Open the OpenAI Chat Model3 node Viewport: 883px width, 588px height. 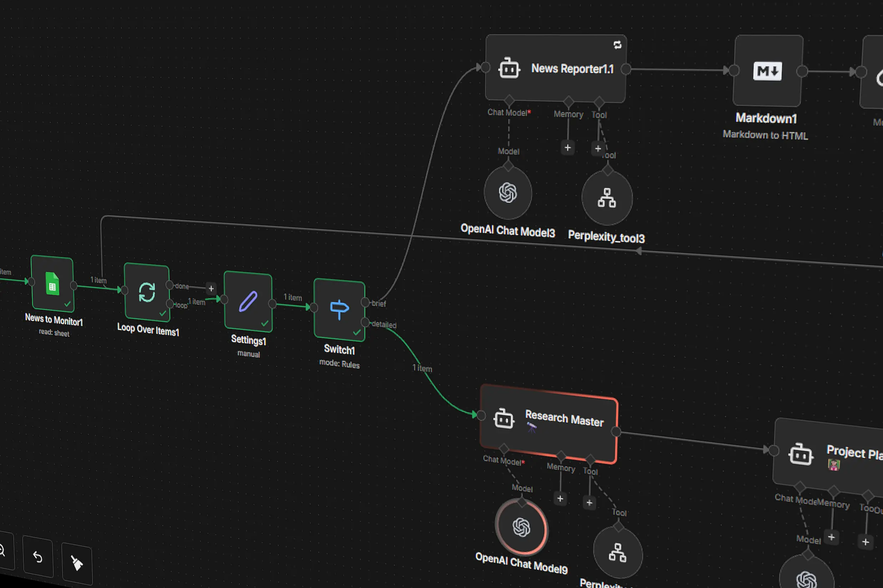pyautogui.click(x=508, y=193)
